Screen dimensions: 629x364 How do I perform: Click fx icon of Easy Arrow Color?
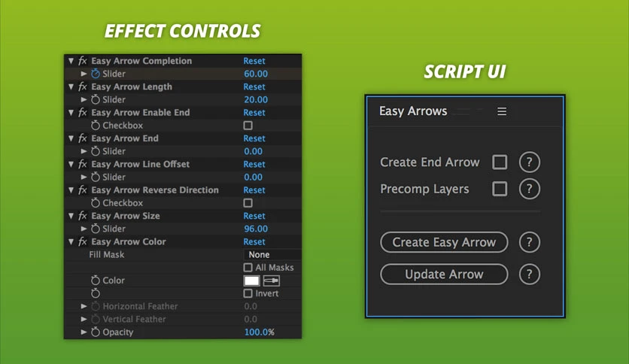(x=83, y=241)
